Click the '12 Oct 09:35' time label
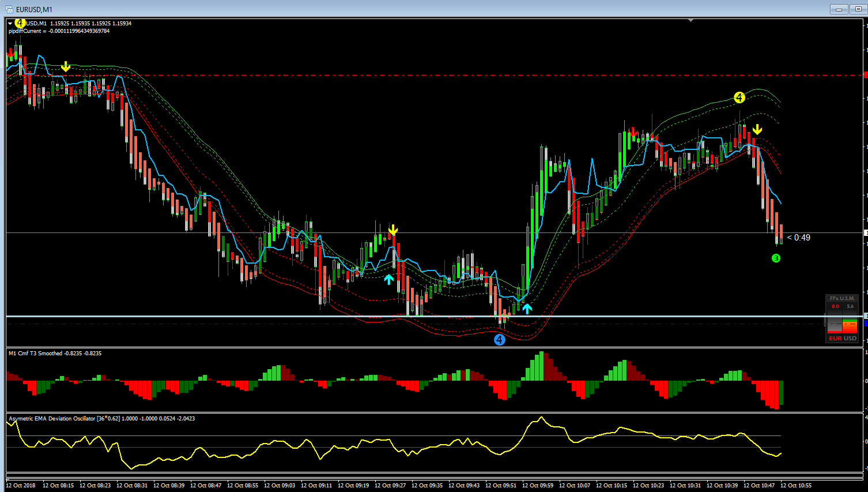868x492 pixels. [427, 486]
